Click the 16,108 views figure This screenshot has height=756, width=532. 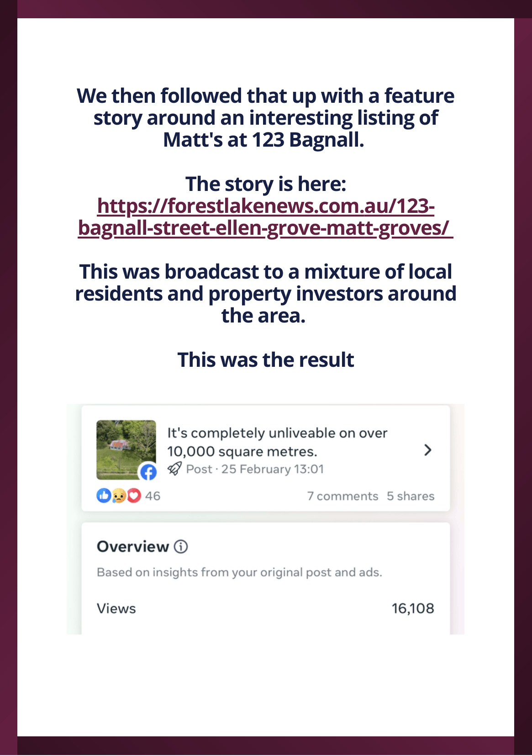[x=412, y=608]
